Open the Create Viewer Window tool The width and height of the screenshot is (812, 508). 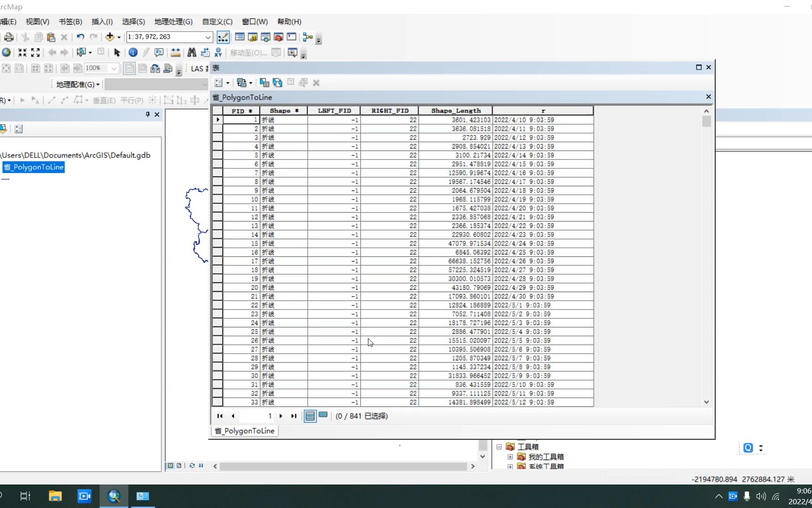tap(292, 53)
